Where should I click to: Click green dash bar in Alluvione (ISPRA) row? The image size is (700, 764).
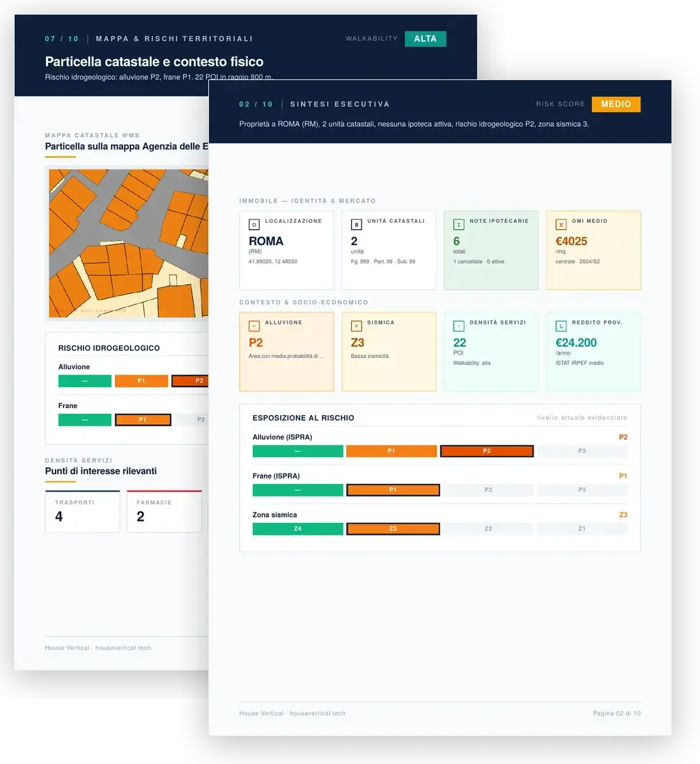click(298, 451)
